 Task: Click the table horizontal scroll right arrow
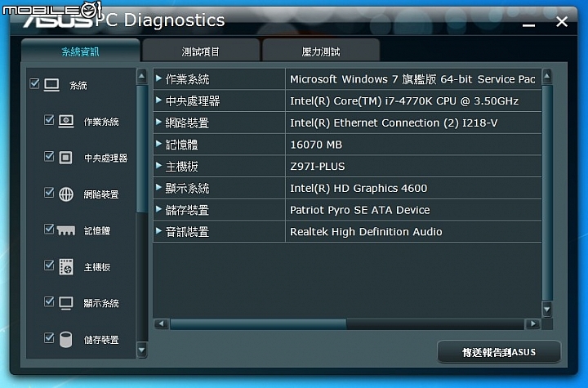(532, 323)
